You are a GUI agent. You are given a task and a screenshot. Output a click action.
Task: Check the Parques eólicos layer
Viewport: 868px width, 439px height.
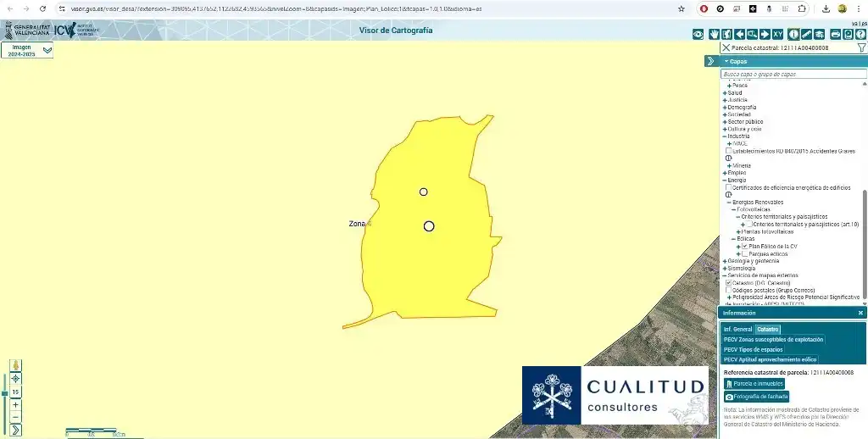(x=745, y=253)
